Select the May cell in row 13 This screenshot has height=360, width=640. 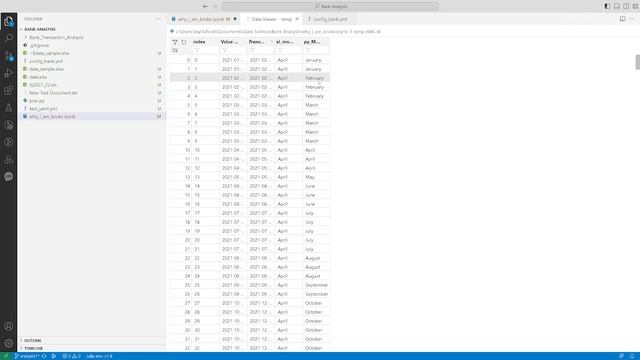[x=316, y=177]
